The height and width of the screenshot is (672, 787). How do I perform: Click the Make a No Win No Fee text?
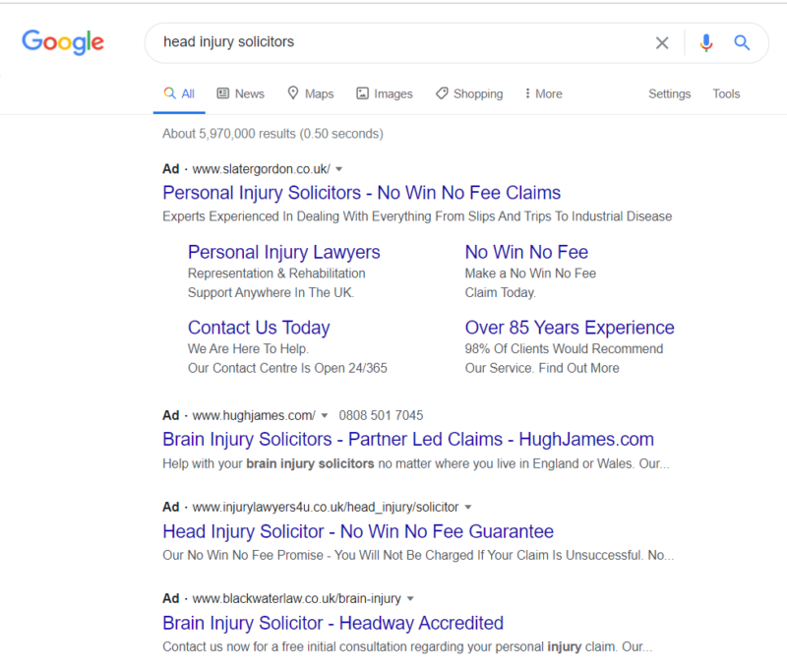click(x=530, y=273)
